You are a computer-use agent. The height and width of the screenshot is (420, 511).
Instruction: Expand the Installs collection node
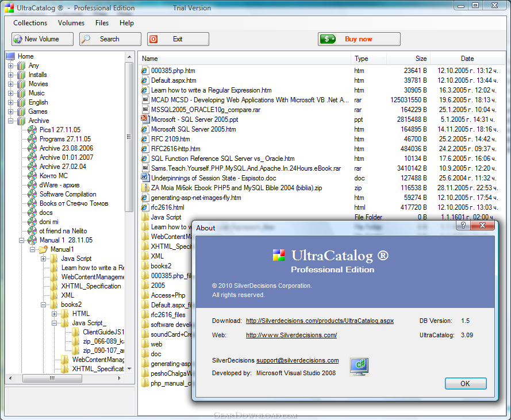tap(11, 75)
